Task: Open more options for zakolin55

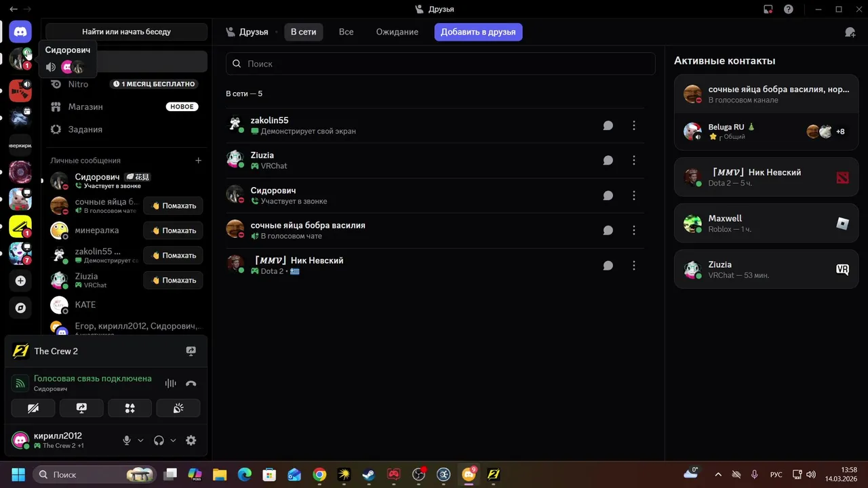Action: coord(634,125)
